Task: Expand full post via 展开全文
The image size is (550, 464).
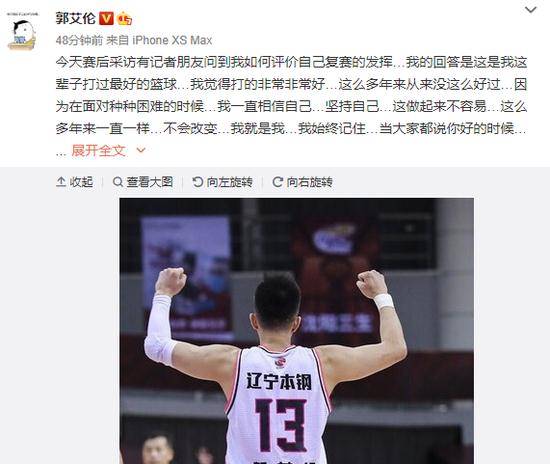Action: click(98, 150)
